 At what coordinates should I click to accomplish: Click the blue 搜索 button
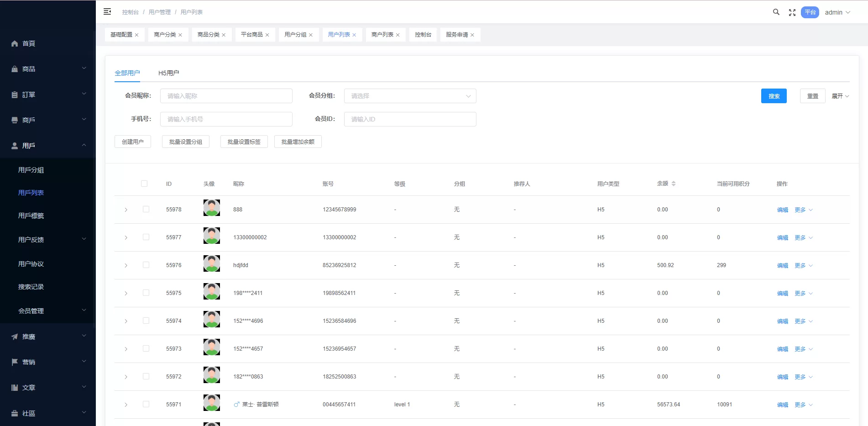pos(774,96)
